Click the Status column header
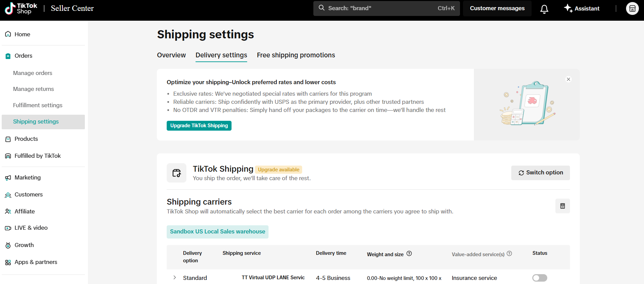The image size is (644, 284). point(540,253)
